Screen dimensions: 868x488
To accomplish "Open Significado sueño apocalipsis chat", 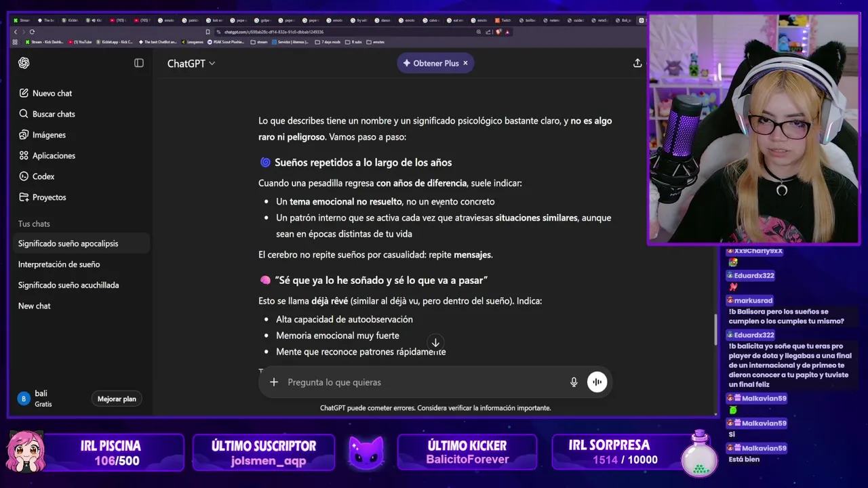I will point(81,243).
